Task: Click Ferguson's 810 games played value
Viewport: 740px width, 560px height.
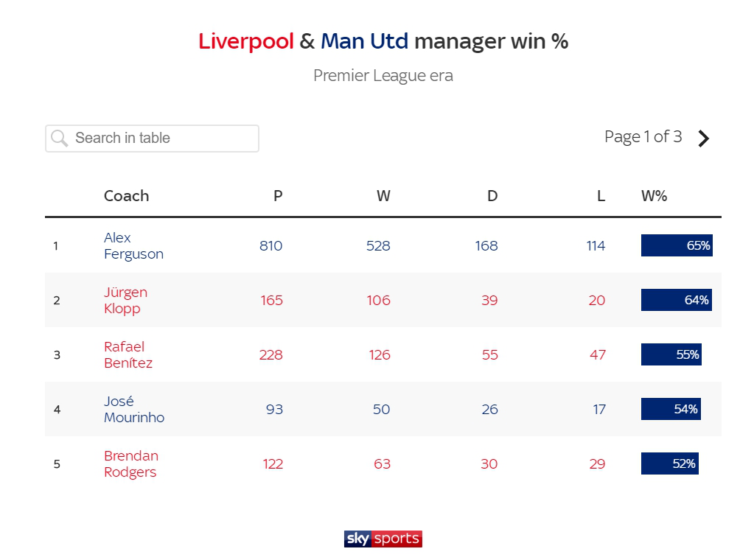Action: click(271, 246)
